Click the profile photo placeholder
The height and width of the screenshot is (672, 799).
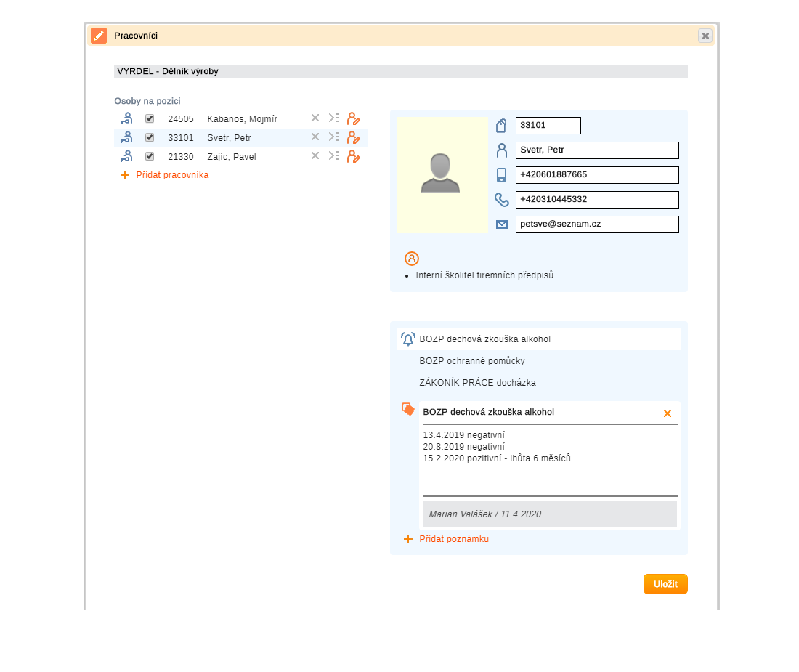[x=442, y=175]
